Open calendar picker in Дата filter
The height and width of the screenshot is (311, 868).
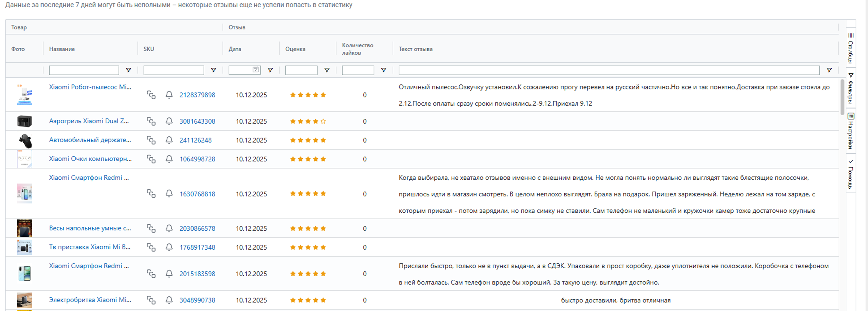tap(256, 70)
